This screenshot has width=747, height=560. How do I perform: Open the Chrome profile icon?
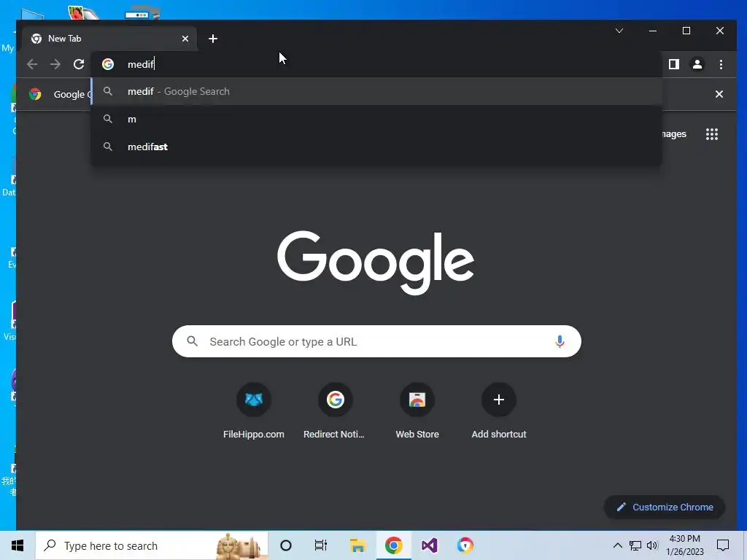(697, 64)
